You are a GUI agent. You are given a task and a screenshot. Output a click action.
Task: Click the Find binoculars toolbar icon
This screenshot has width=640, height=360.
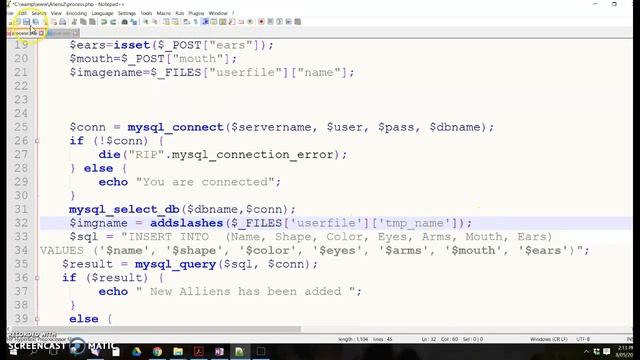[x=124, y=22]
